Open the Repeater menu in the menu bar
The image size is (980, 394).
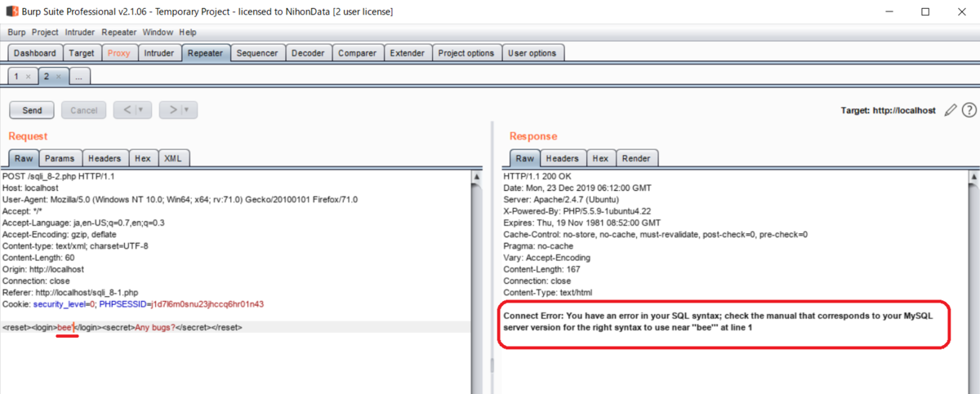pos(119,33)
